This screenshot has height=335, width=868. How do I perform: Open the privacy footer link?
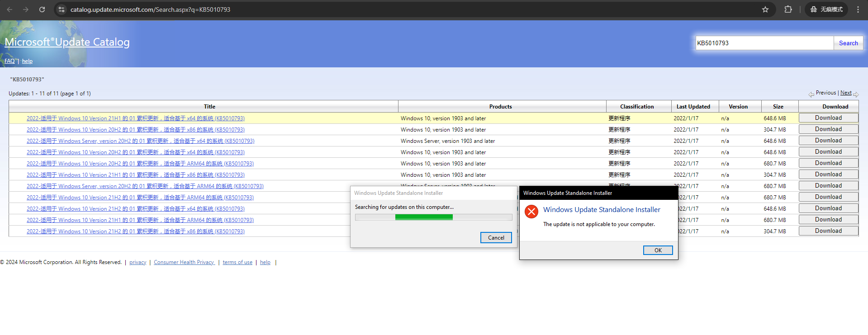[138, 262]
